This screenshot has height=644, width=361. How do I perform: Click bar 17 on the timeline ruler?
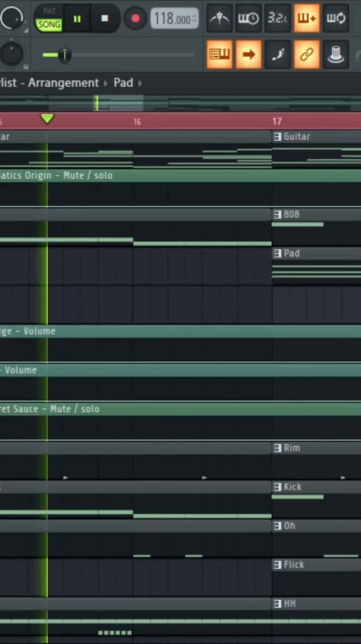click(x=276, y=121)
